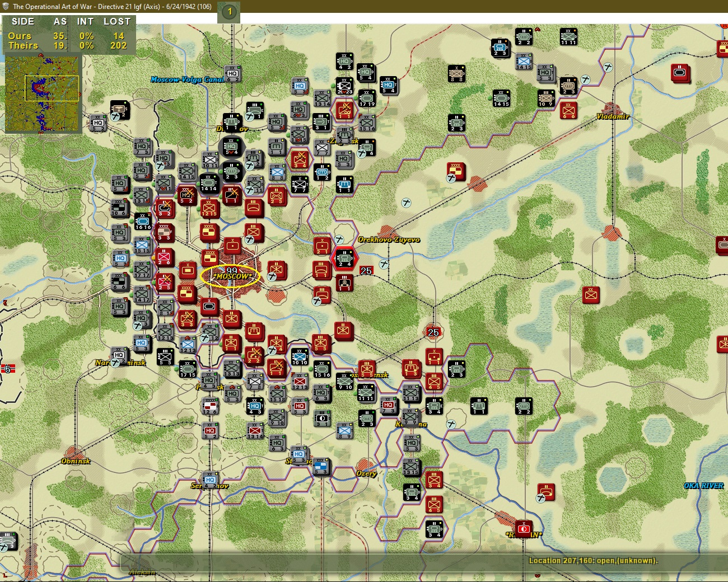This screenshot has height=582, width=728.
Task: Select the lone red infantry division east of Orekhovo-Zuyevo
Action: (590, 294)
